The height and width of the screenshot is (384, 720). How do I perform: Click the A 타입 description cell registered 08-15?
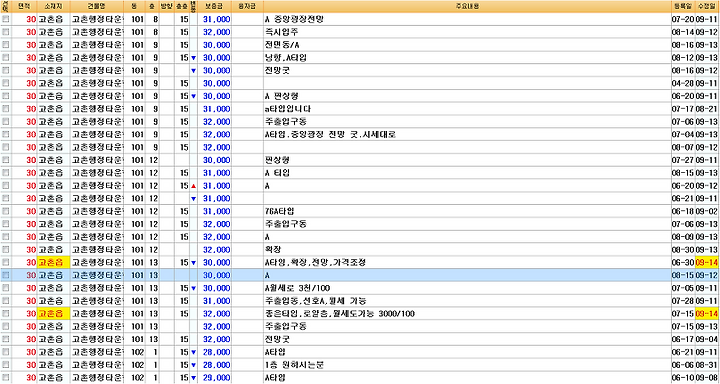pyautogui.click(x=467, y=173)
